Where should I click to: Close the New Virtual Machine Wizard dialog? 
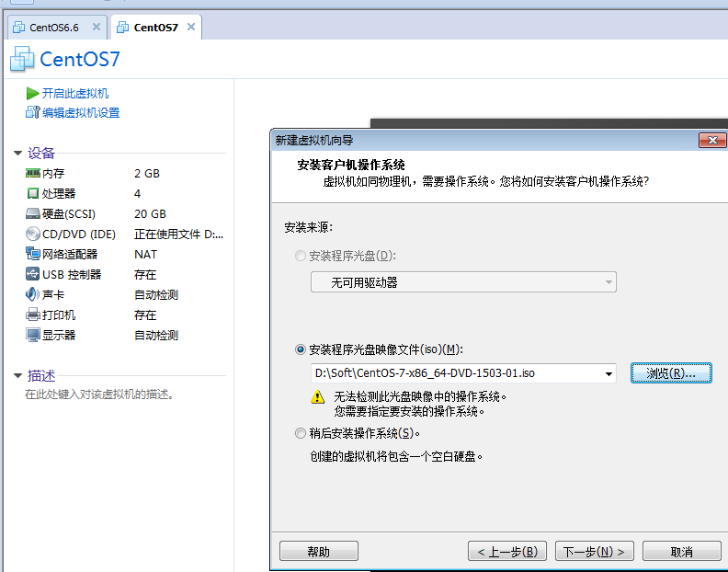coord(712,141)
